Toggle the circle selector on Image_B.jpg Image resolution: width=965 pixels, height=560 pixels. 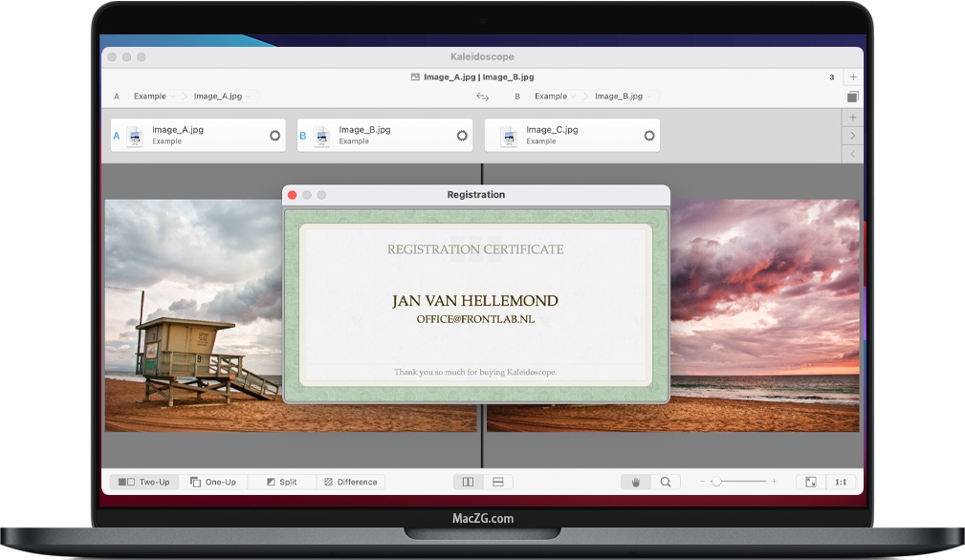462,136
